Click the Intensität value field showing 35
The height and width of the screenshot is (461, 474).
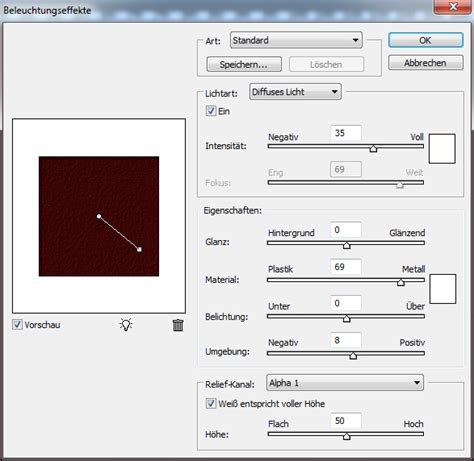click(346, 133)
